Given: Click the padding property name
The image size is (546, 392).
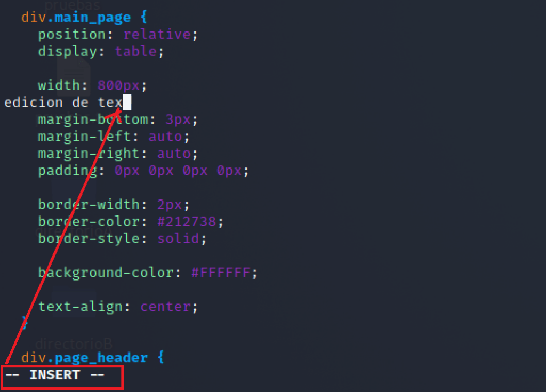Looking at the screenshot, I should [x=67, y=171].
